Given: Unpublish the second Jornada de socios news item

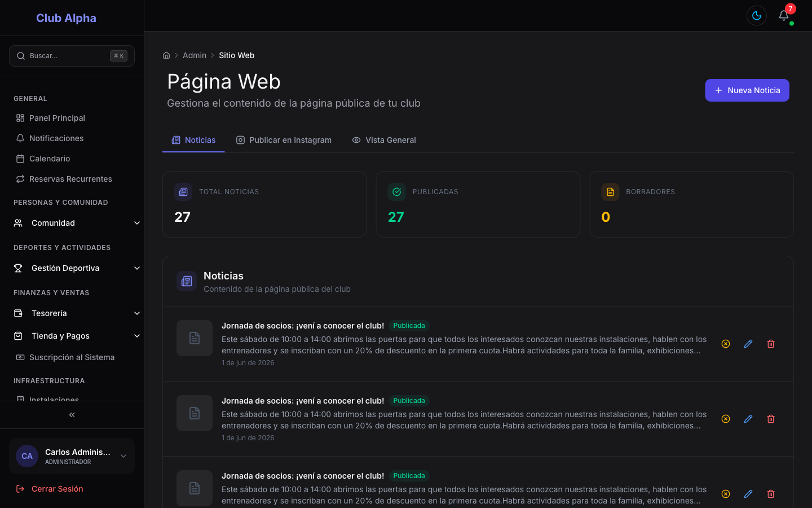Looking at the screenshot, I should (726, 419).
